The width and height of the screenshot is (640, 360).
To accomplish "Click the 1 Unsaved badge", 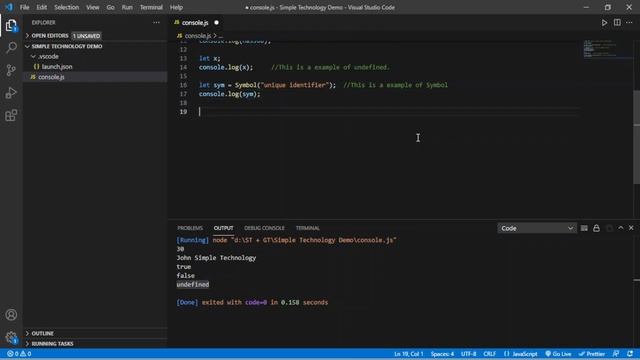I will [87, 36].
